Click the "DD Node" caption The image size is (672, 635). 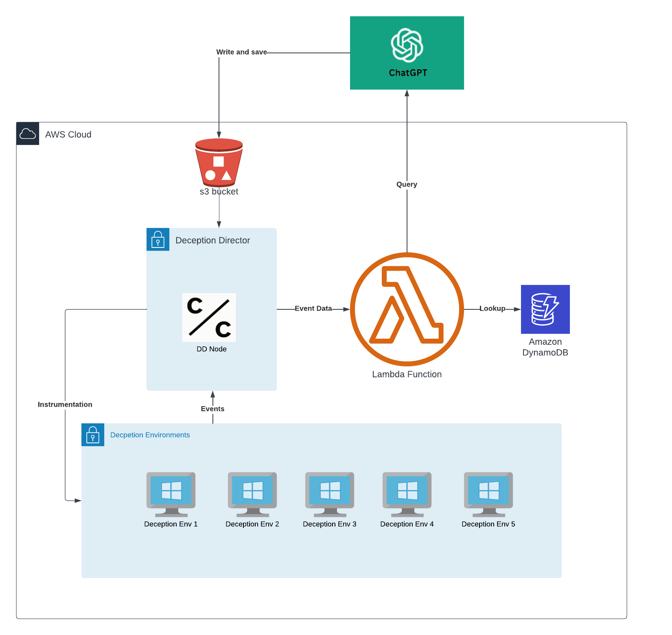(x=212, y=349)
